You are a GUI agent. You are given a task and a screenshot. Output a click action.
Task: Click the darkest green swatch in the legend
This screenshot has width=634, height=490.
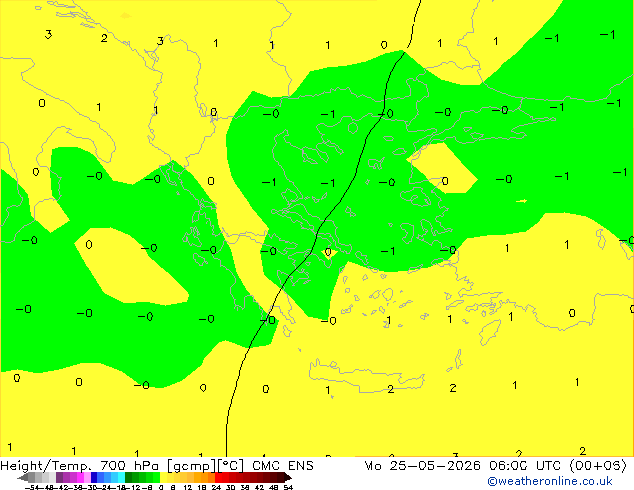(x=128, y=477)
